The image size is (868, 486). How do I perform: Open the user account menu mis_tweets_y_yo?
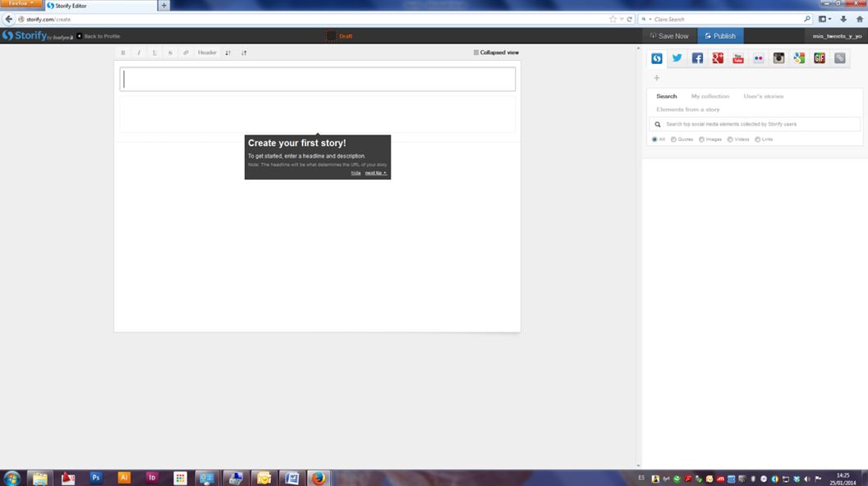(838, 36)
